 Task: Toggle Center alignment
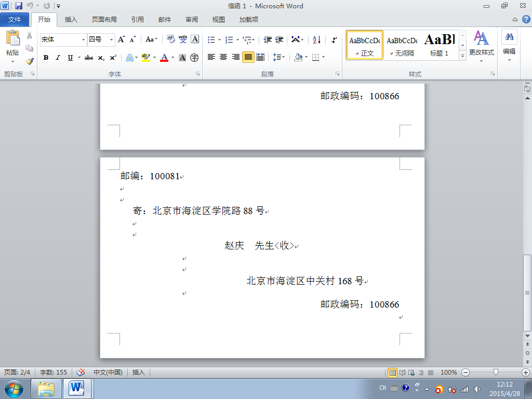[223, 57]
